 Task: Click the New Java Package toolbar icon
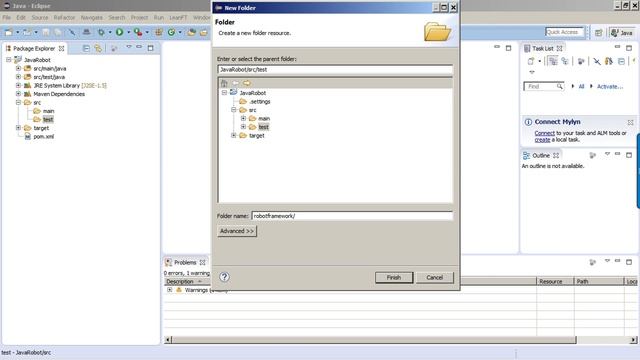pos(159,32)
